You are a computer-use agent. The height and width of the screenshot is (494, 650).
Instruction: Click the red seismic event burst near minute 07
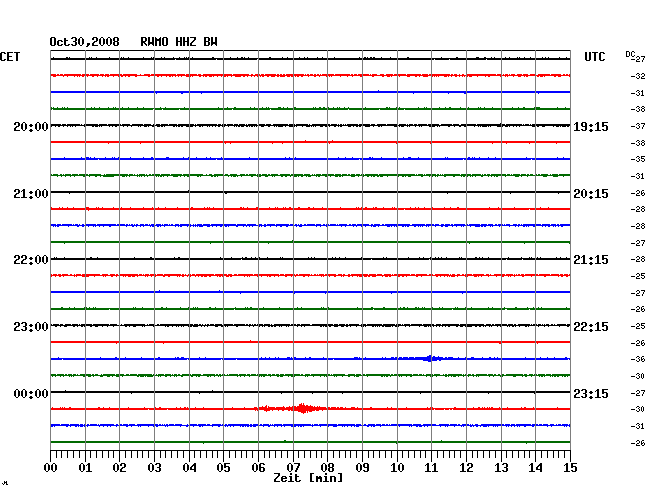(x=302, y=409)
